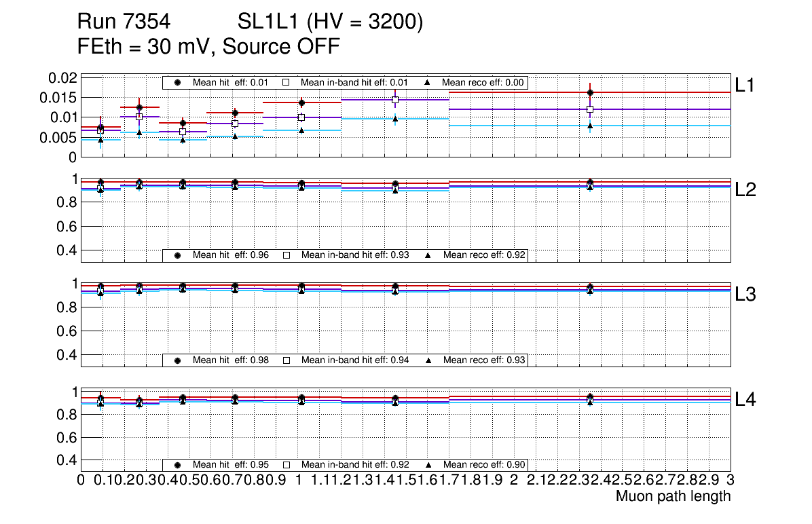Click the L3 panel label
Screen dimensions: 812x524
pyautogui.click(x=745, y=295)
